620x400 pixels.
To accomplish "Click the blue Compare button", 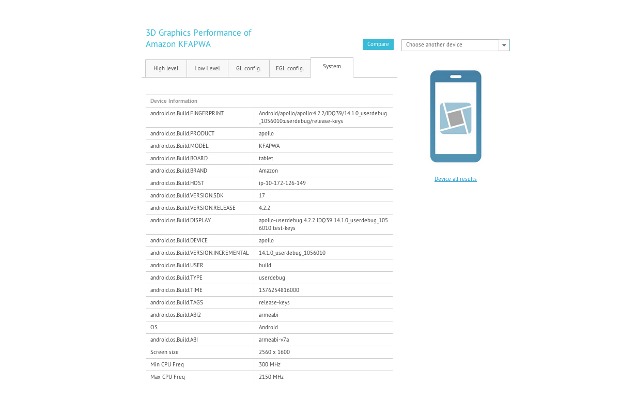I will (378, 44).
